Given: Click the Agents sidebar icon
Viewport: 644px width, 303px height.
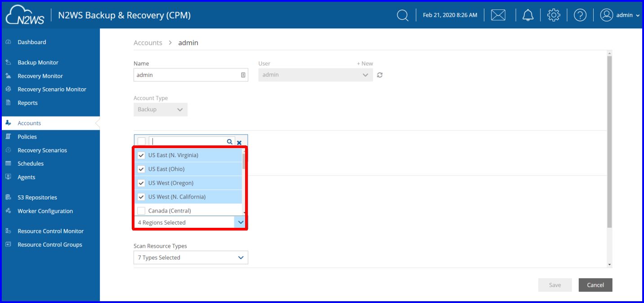Looking at the screenshot, I should coord(8,177).
